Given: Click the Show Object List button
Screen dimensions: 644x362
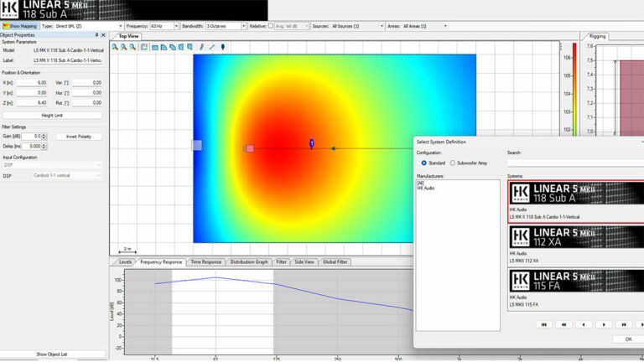Looking at the screenshot, I should (x=52, y=354).
